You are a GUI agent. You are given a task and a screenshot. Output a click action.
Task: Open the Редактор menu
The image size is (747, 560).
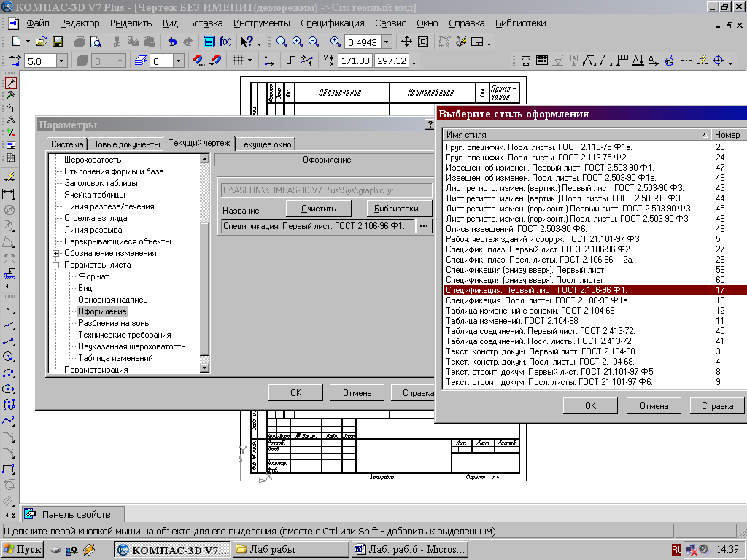pyautogui.click(x=80, y=23)
